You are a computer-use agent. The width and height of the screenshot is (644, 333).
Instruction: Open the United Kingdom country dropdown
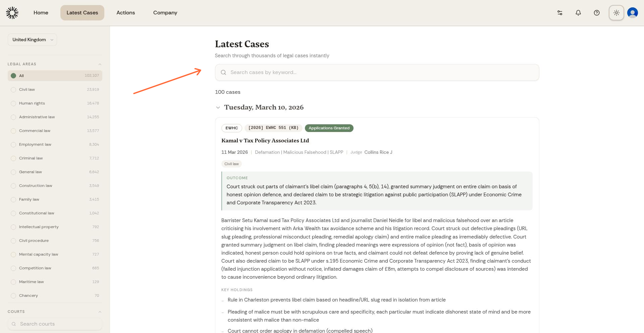pyautogui.click(x=32, y=40)
